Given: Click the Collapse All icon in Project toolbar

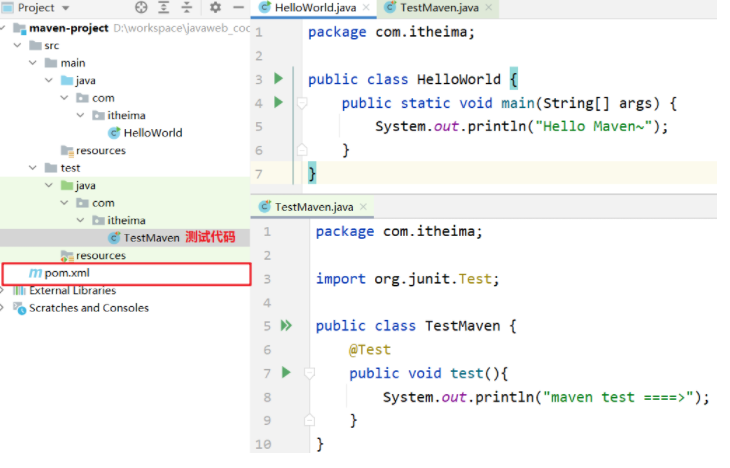Looking at the screenshot, I should (x=187, y=7).
